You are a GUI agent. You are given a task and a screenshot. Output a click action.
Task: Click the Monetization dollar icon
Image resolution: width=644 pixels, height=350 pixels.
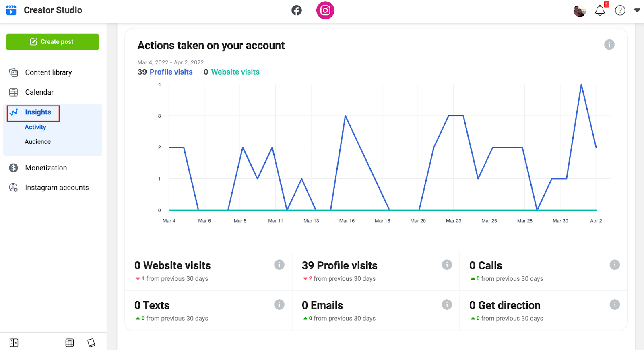pyautogui.click(x=14, y=168)
